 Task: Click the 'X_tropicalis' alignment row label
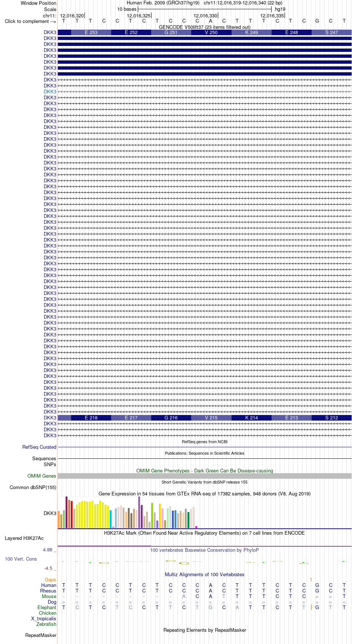pos(44,618)
